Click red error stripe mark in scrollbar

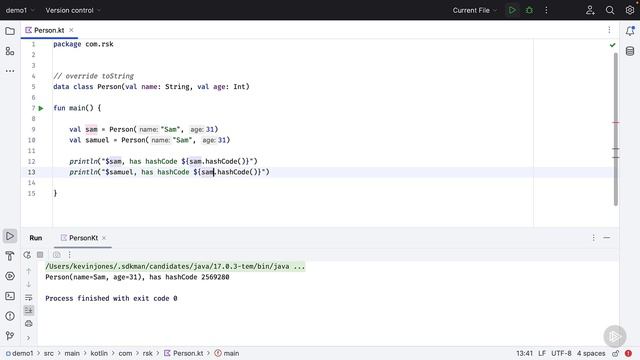pos(616,122)
